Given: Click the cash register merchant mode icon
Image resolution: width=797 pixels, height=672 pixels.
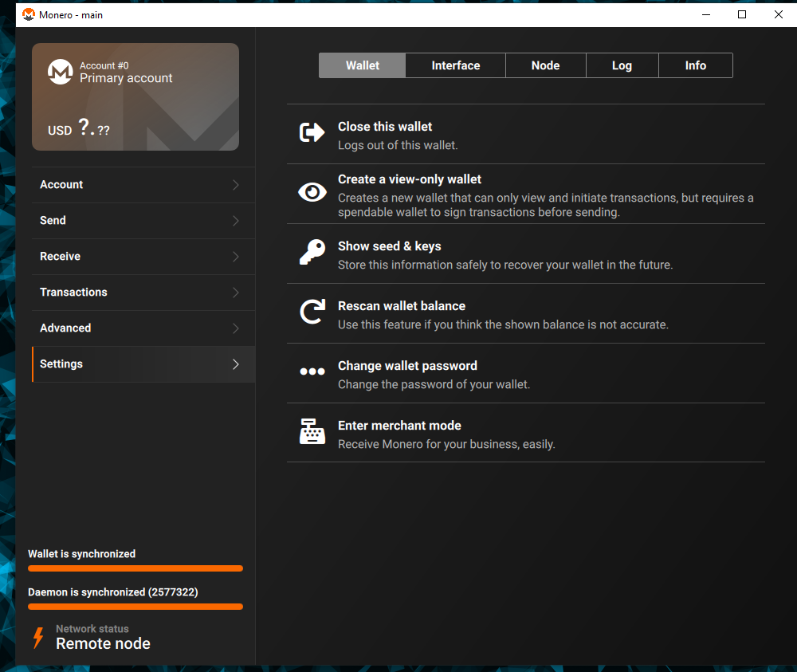Looking at the screenshot, I should click(x=312, y=431).
